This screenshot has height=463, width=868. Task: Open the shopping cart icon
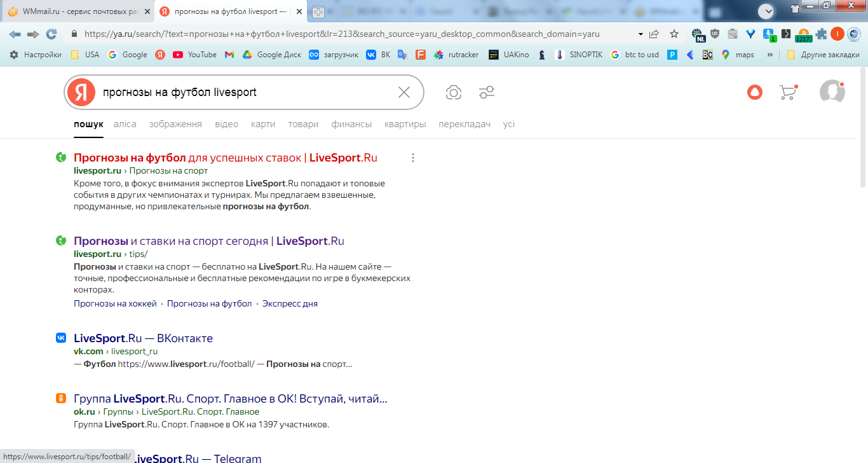point(788,92)
